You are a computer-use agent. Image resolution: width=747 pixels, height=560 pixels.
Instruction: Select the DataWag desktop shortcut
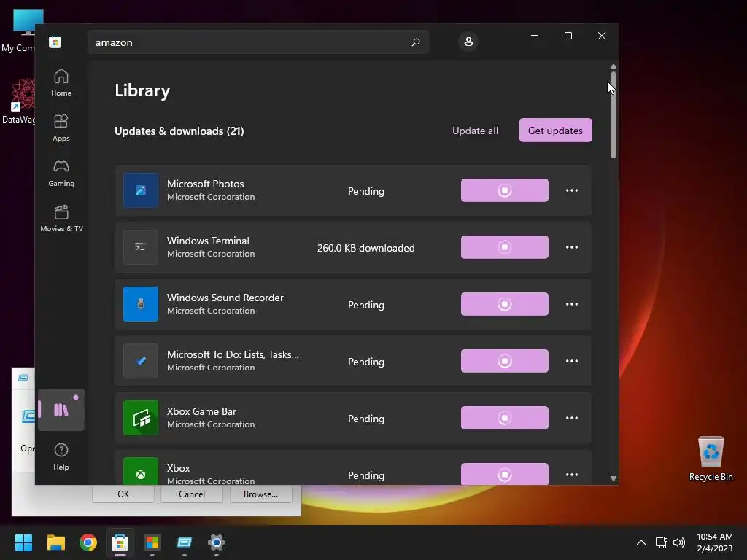tap(19, 101)
